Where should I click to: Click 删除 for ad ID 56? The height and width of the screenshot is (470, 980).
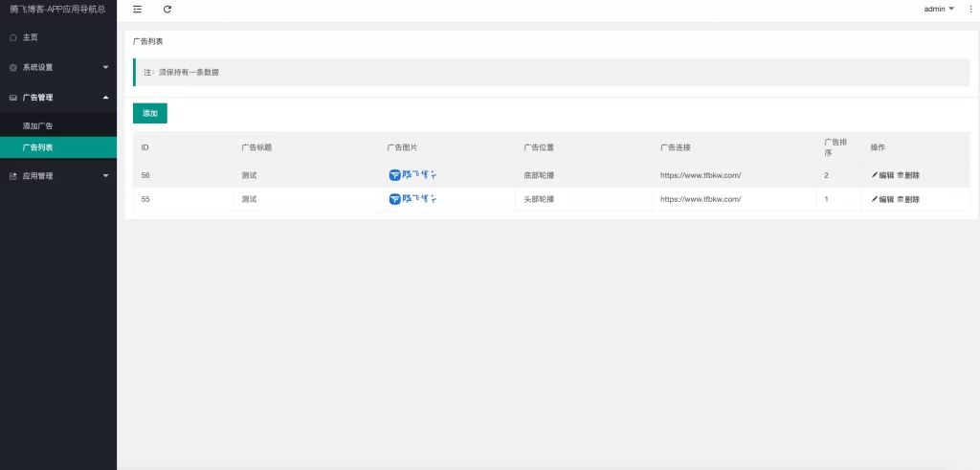[911, 175]
